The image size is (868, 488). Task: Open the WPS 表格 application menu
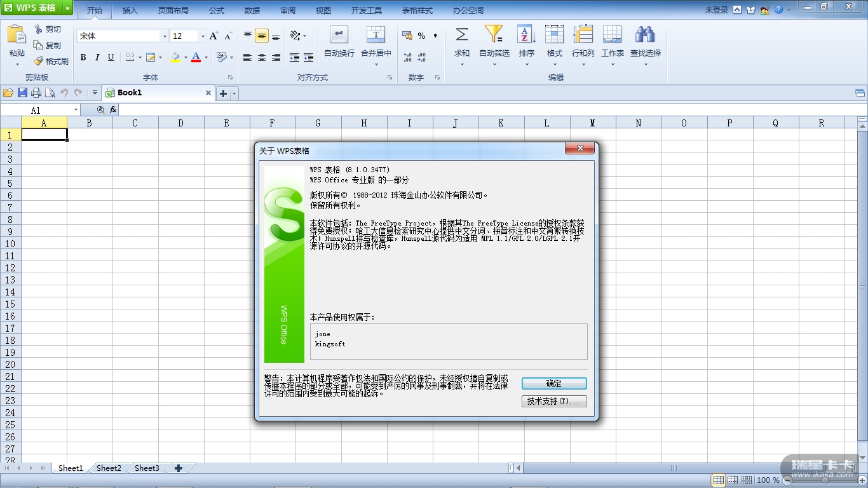coord(36,9)
